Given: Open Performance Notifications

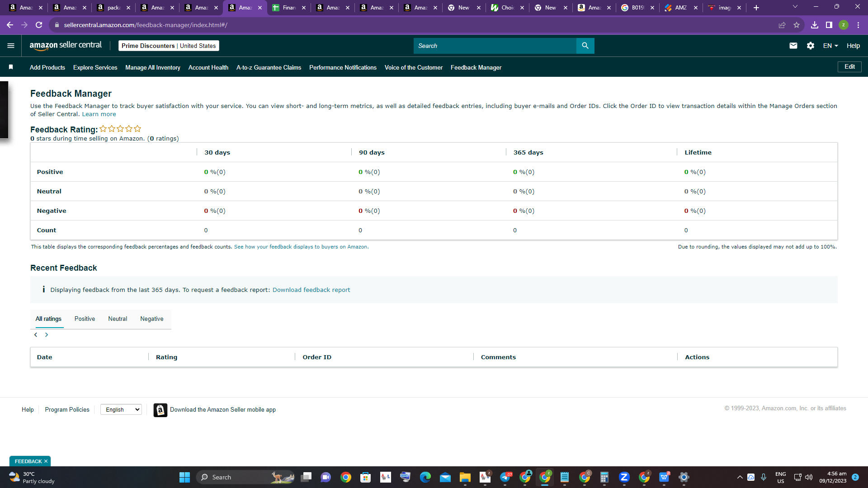Looking at the screenshot, I should tap(343, 67).
